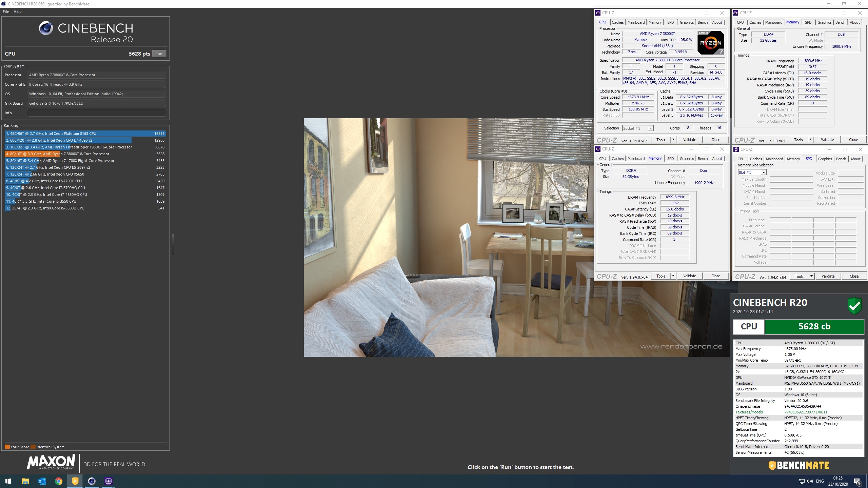Select the Core i5-5300U ranking row
Viewport: 868px width, 488px height.
click(85, 208)
